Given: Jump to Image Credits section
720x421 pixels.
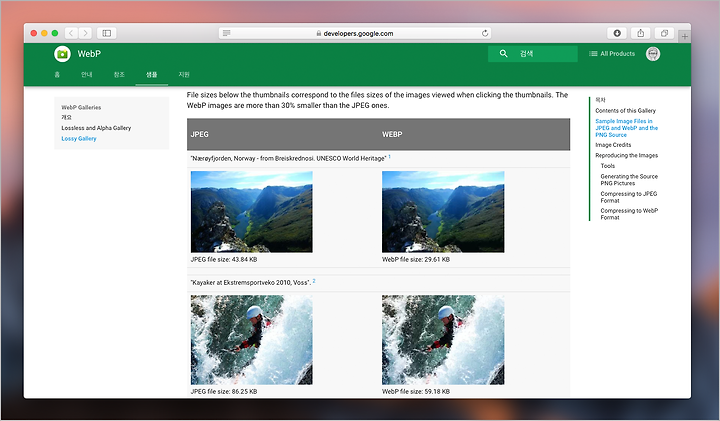Looking at the screenshot, I should click(613, 145).
